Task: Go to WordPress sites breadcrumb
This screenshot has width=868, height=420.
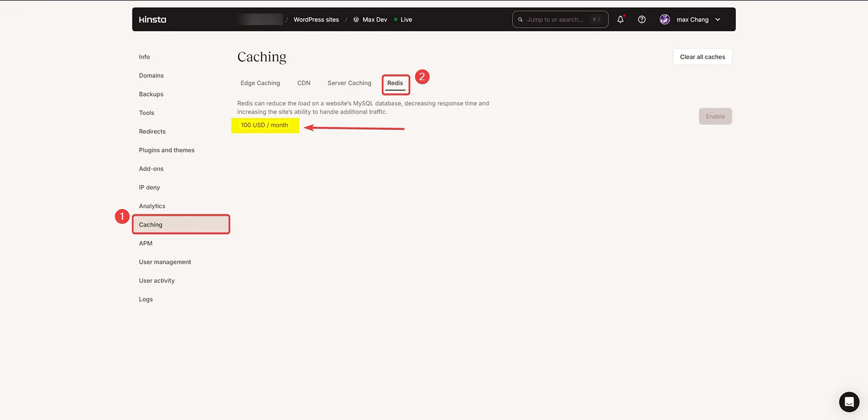Action: [316, 20]
